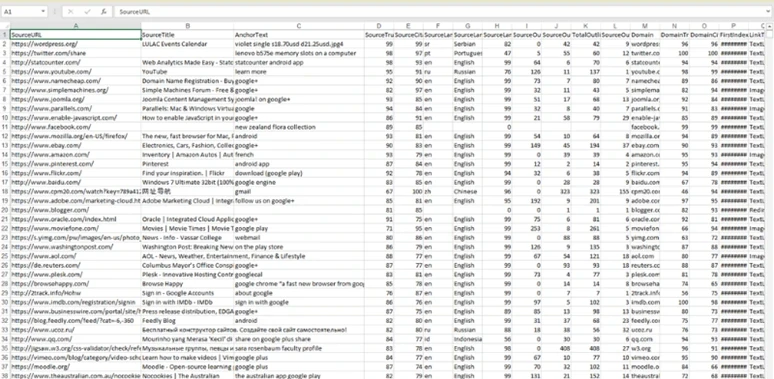This screenshot has width=774, height=379.
Task: Click the Domain header cell
Action: tap(645, 35)
